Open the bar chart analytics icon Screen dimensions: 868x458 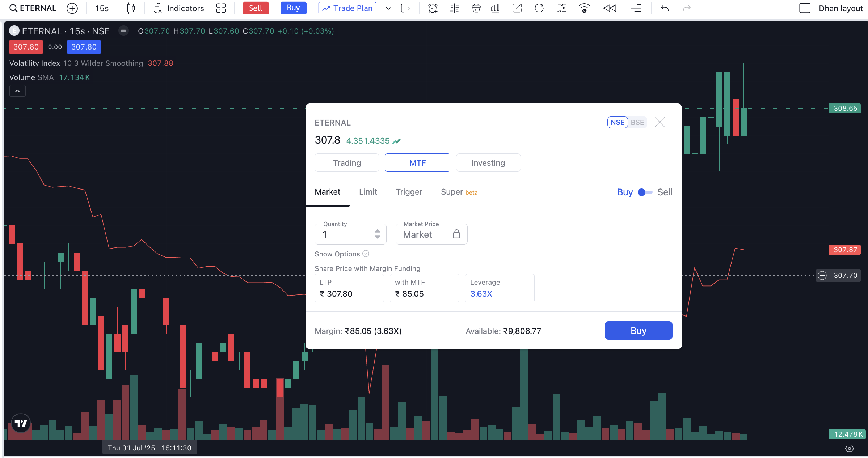click(x=495, y=8)
